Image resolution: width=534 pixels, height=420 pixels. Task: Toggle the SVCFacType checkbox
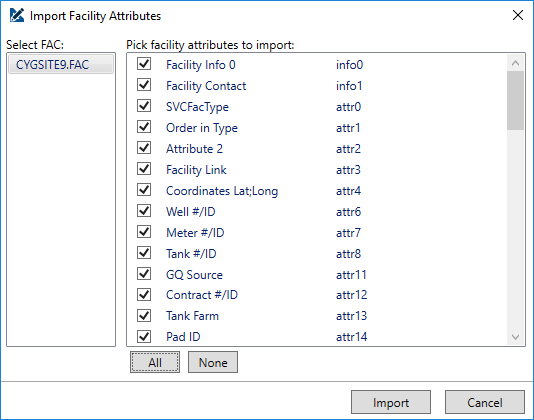144,106
